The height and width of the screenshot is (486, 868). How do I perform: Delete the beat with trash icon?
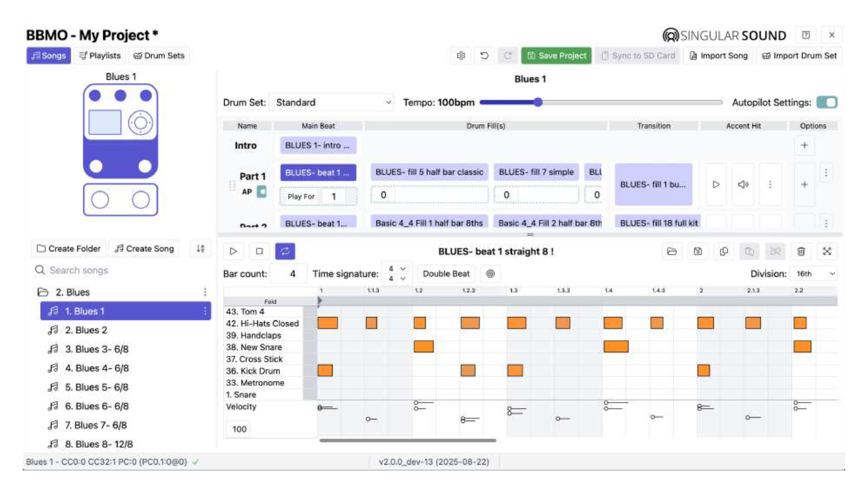(x=801, y=252)
